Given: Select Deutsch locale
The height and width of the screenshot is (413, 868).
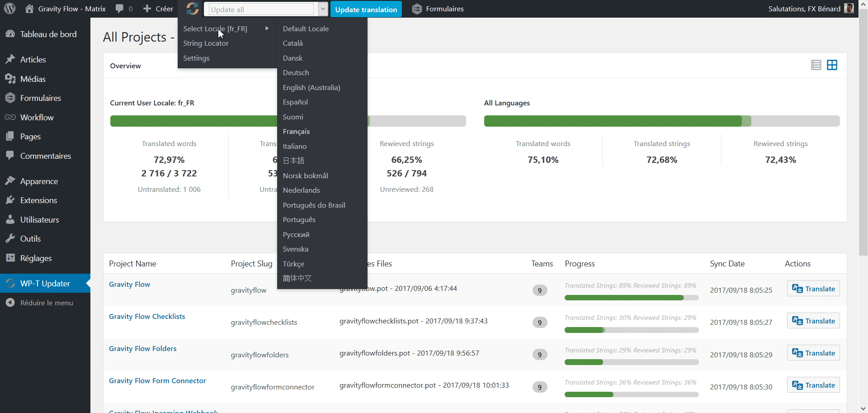Looking at the screenshot, I should [x=296, y=72].
